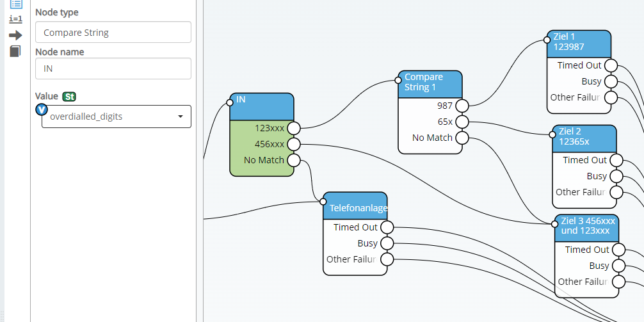Click the input connector of Telefonanlage node
This screenshot has width=644, height=322.
[x=323, y=202]
